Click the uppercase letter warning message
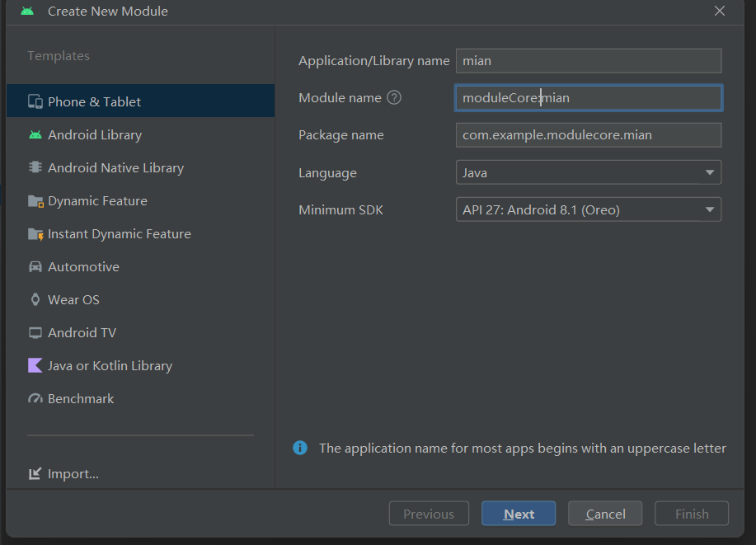Viewport: 756px width, 545px height. pos(523,449)
